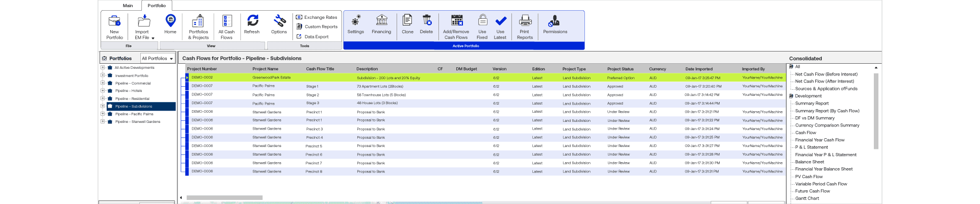The width and height of the screenshot is (980, 204).
Task: Expand Pipeline - Commercial tree node
Action: pos(103,83)
